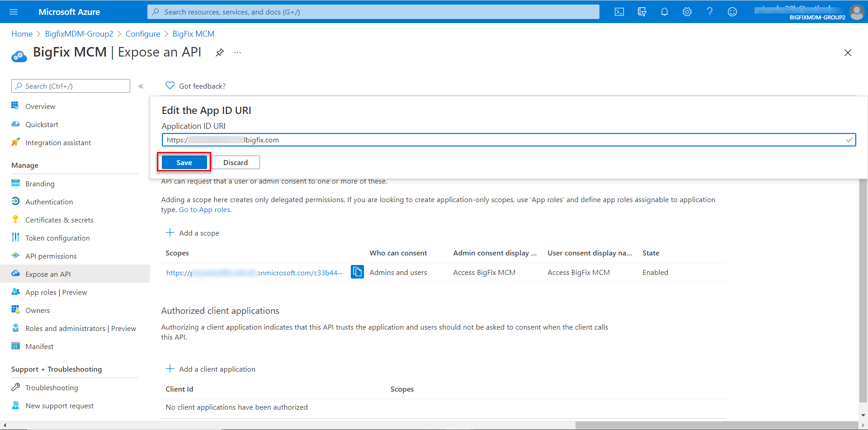Click the Who can consent column header
Viewport: 868px width, 430px height.
[398, 253]
